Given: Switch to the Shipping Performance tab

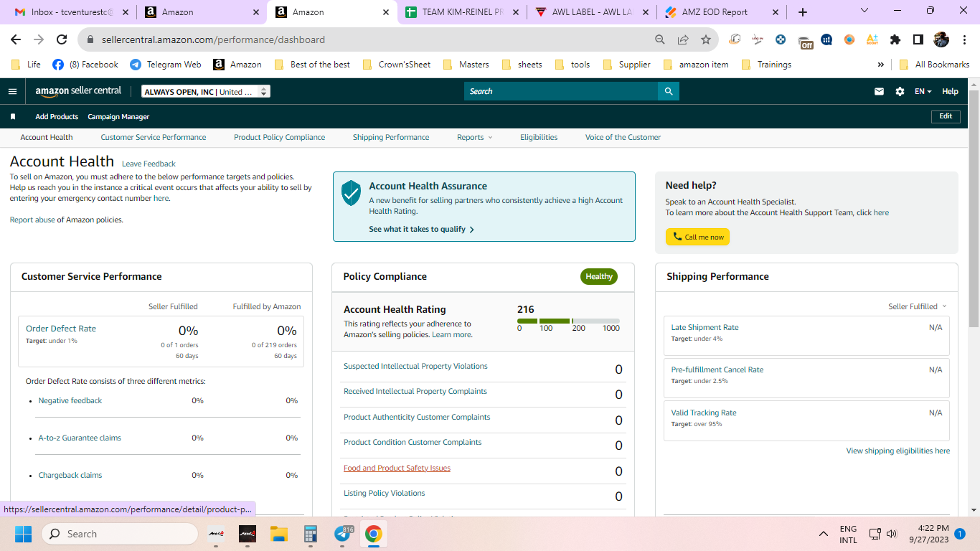Looking at the screenshot, I should pos(391,137).
